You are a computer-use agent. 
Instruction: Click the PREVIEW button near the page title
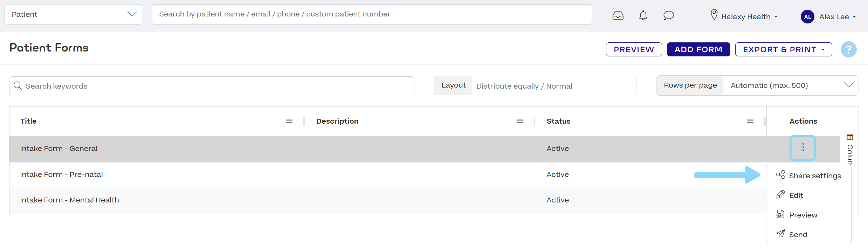[633, 49]
